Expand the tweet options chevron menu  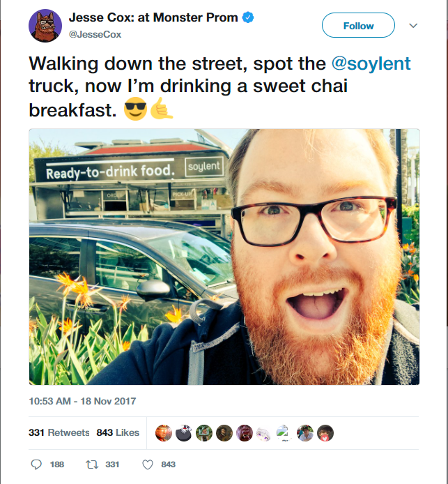click(412, 26)
